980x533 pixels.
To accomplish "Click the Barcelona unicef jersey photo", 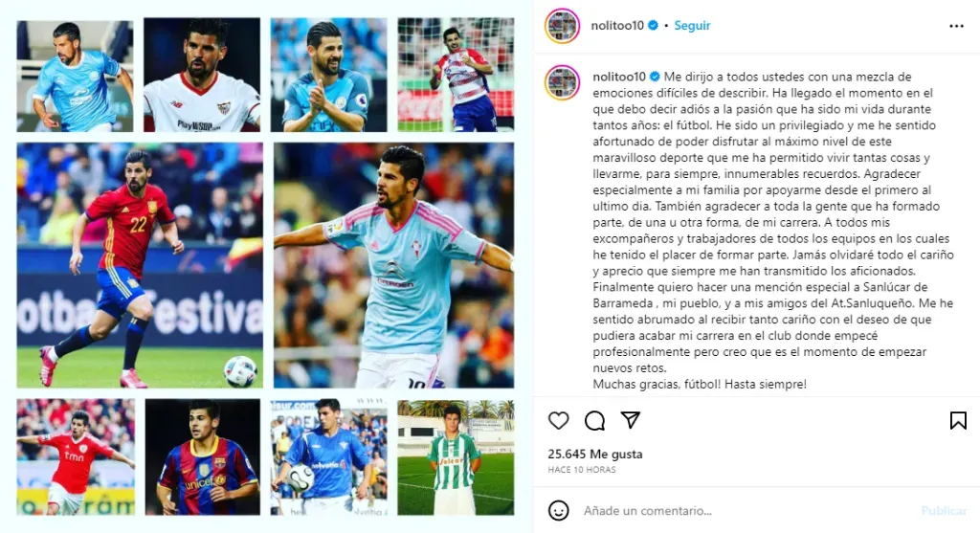I will coord(203,457).
